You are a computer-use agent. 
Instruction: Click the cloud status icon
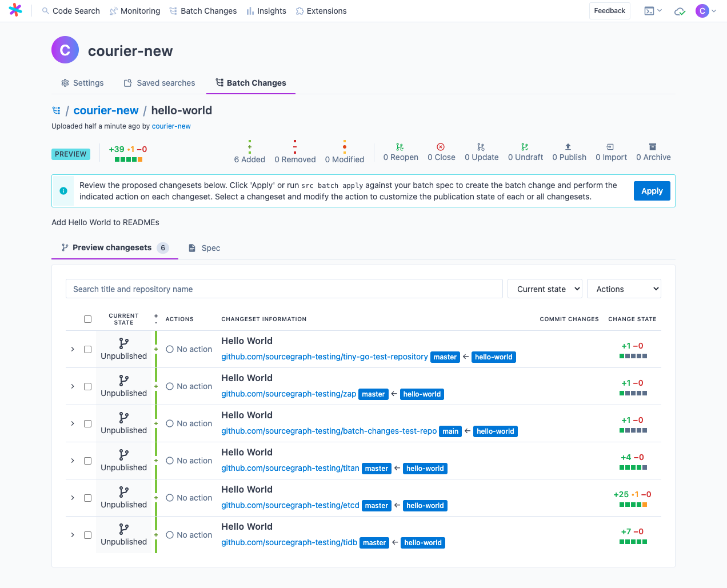[680, 11]
